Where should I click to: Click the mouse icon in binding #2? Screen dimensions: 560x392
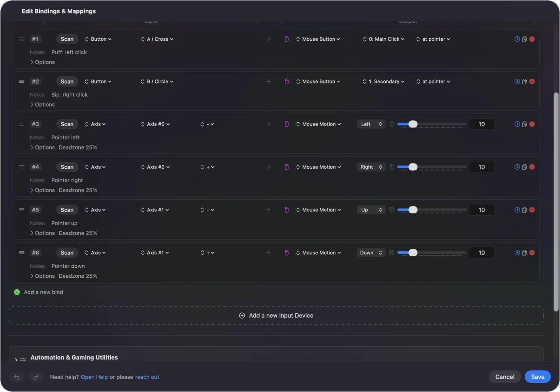[x=287, y=82]
